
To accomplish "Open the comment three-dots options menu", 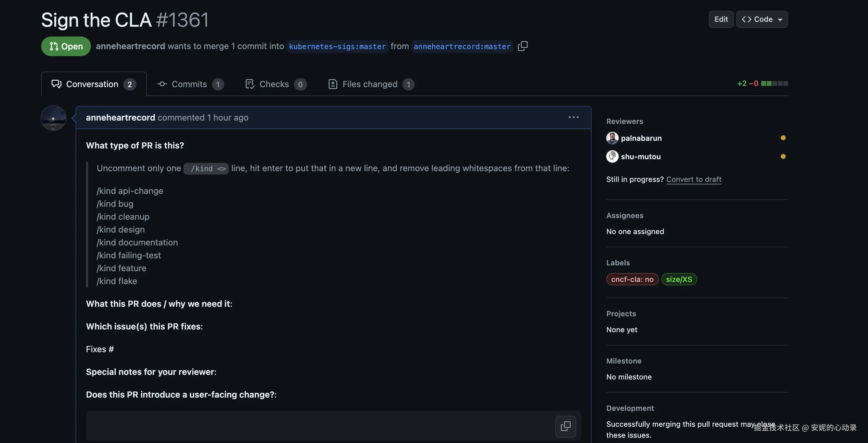I will pyautogui.click(x=573, y=117).
